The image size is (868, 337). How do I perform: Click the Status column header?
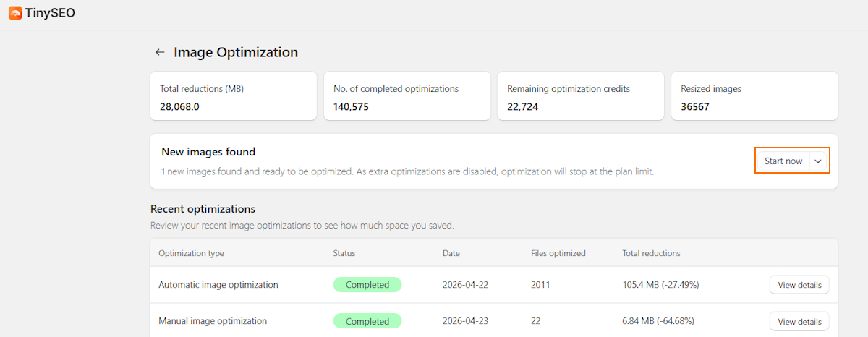[344, 253]
